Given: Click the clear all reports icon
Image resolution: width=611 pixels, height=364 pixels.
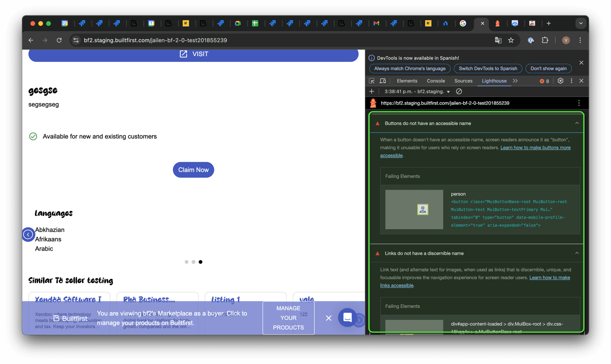Looking at the screenshot, I should (459, 91).
